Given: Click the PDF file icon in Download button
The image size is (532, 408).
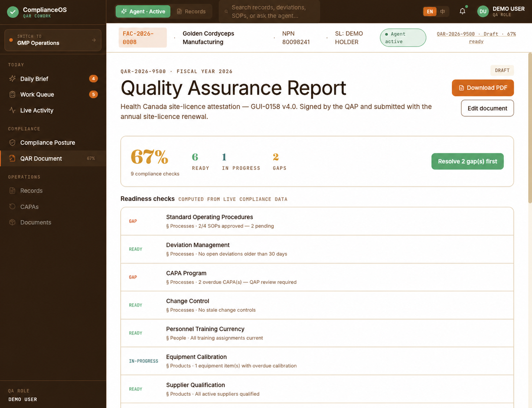Looking at the screenshot, I should click(461, 88).
